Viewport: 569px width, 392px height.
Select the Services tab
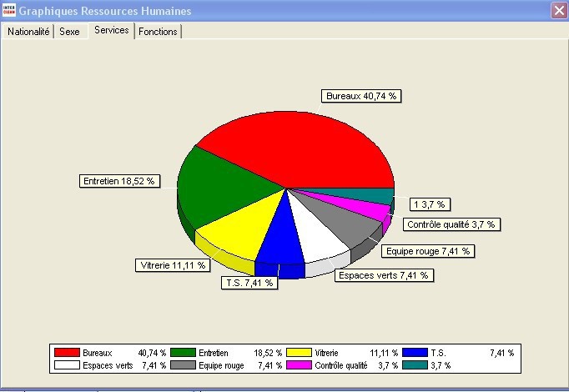113,30
